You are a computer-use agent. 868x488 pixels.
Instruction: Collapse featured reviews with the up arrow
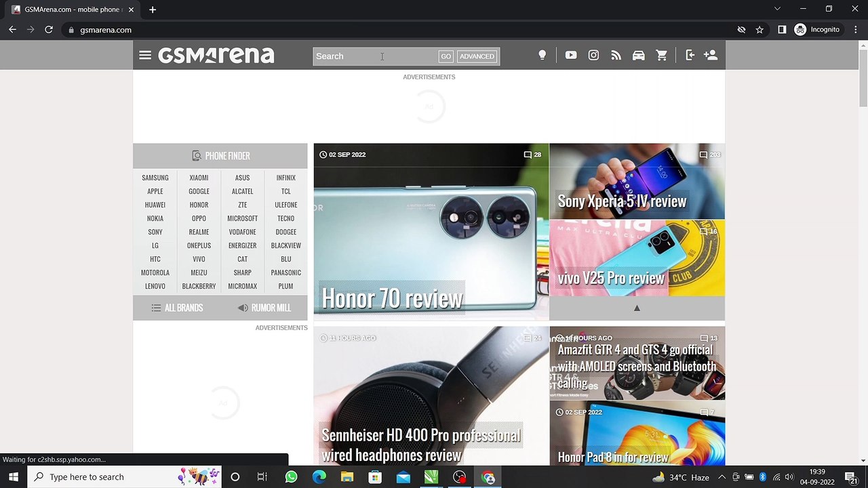click(x=637, y=308)
